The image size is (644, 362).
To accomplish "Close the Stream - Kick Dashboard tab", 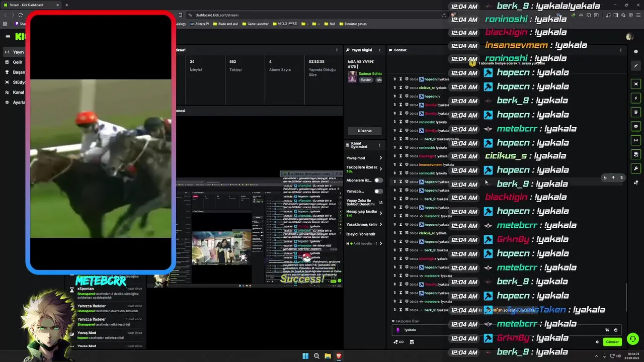I will (x=57, y=5).
